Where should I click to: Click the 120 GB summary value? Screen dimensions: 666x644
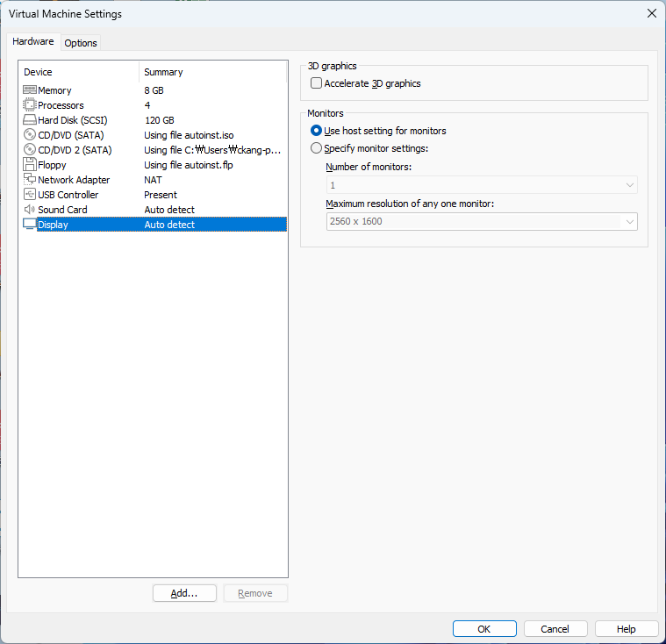[160, 120]
